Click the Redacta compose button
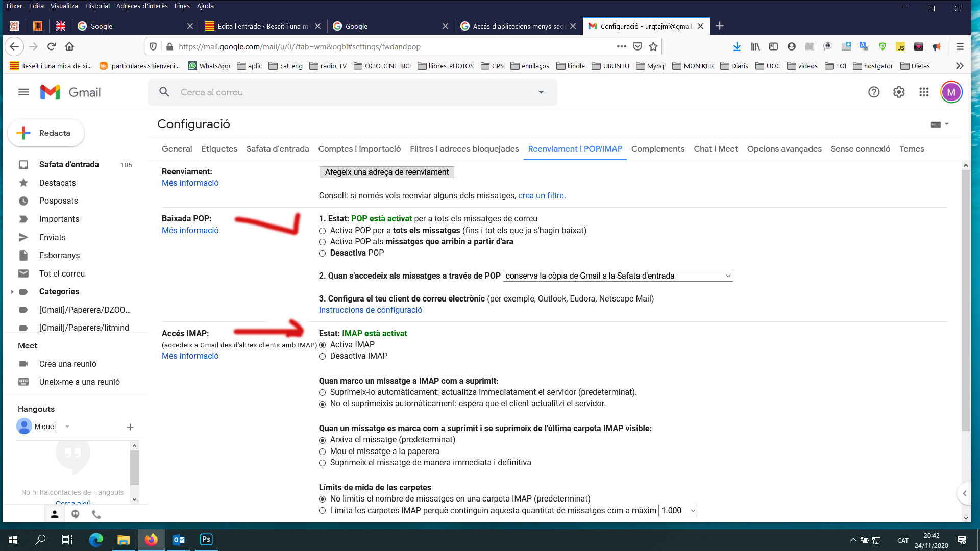The width and height of the screenshot is (980, 551). pos(46,133)
